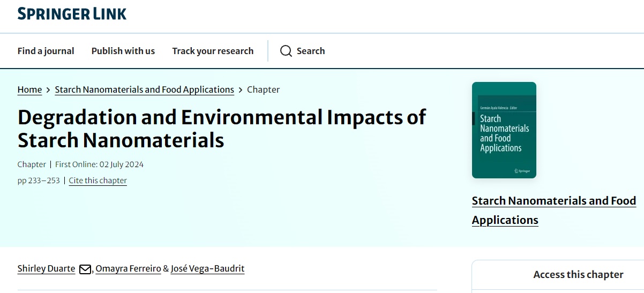Open the book cover thumbnail
This screenshot has width=644, height=293.
504,130
